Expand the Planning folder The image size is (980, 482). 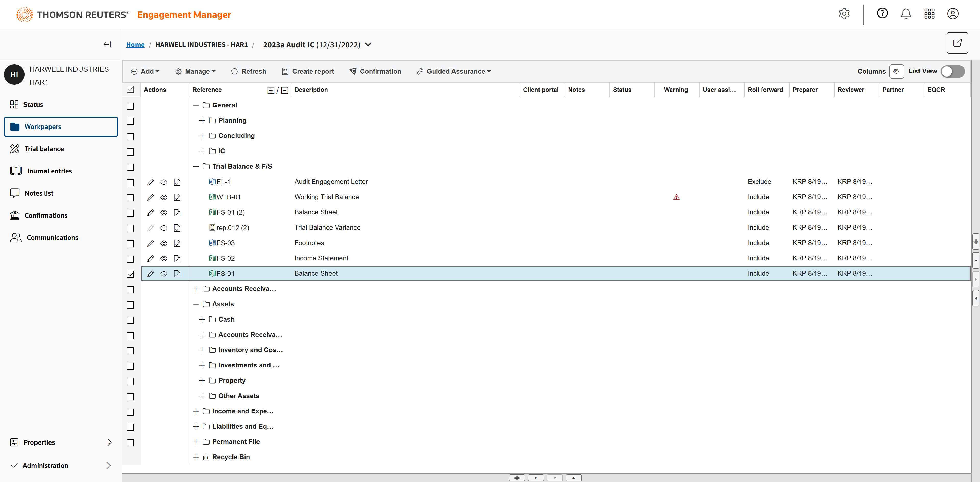pos(202,120)
